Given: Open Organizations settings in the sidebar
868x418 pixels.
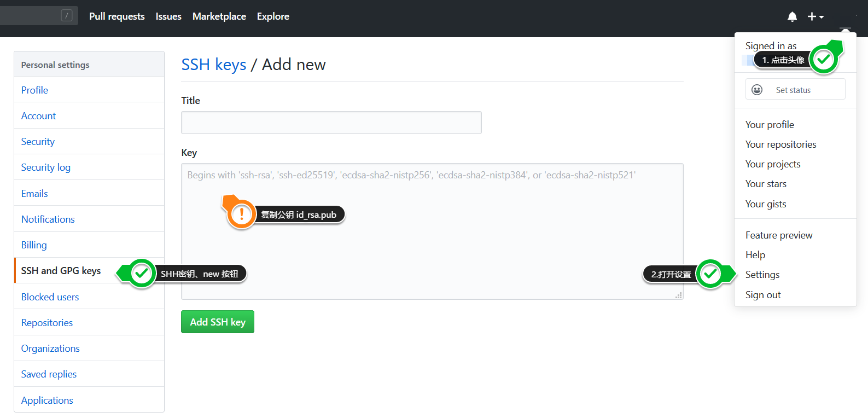Looking at the screenshot, I should (89, 348).
